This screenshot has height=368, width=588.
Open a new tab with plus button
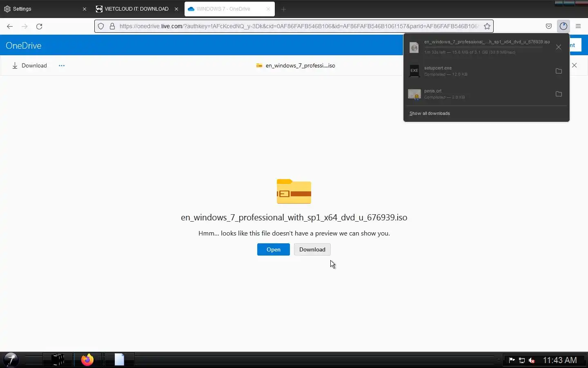tap(283, 9)
